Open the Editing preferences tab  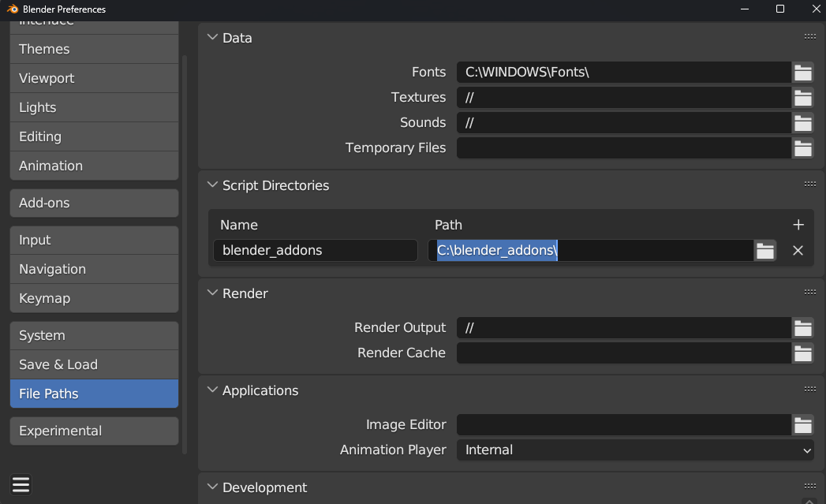click(x=95, y=136)
